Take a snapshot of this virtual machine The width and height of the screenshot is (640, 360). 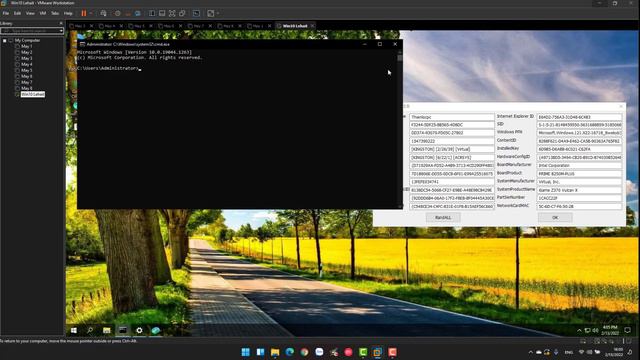click(118, 13)
